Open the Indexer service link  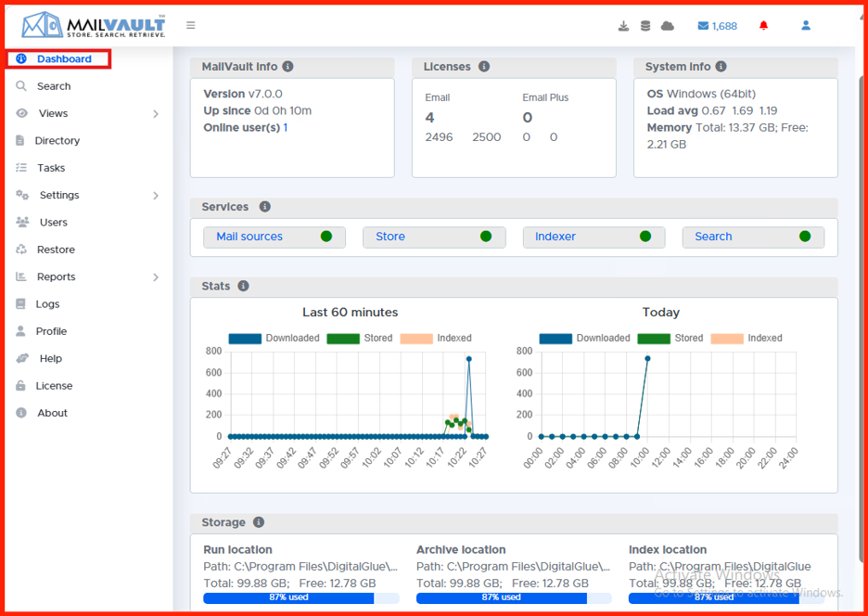[555, 237]
